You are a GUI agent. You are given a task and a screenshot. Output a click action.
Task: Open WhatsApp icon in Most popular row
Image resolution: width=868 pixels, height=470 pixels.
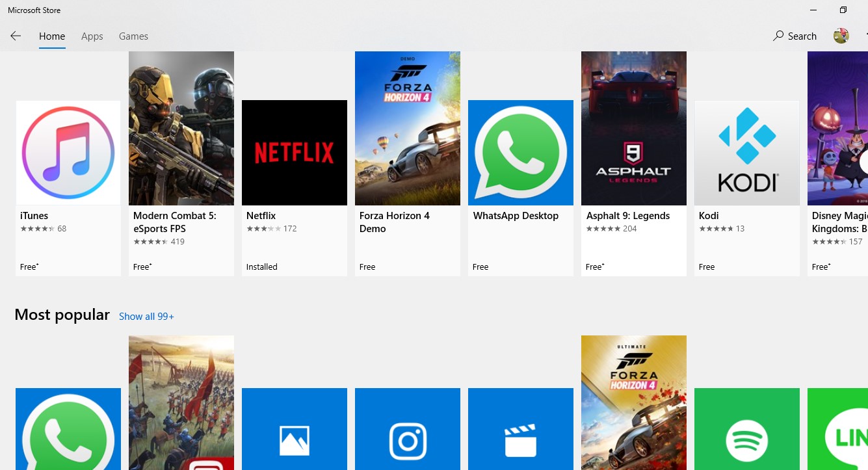68,429
